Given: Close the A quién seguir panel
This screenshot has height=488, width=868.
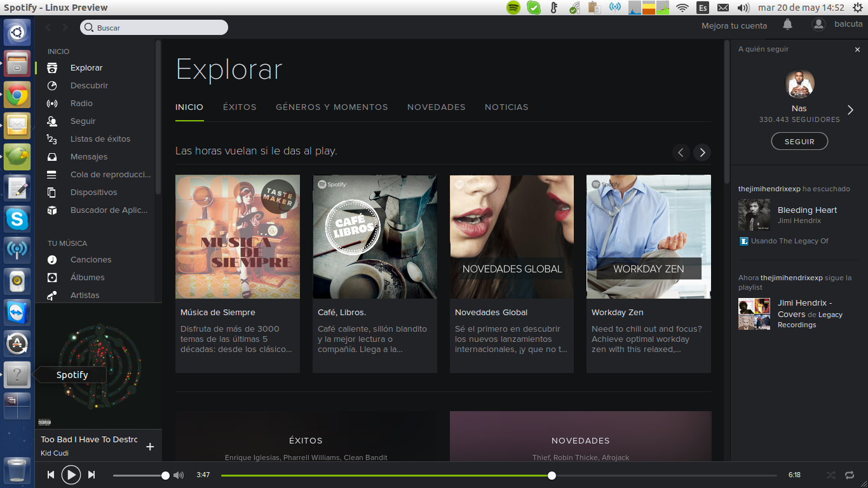Looking at the screenshot, I should point(857,49).
